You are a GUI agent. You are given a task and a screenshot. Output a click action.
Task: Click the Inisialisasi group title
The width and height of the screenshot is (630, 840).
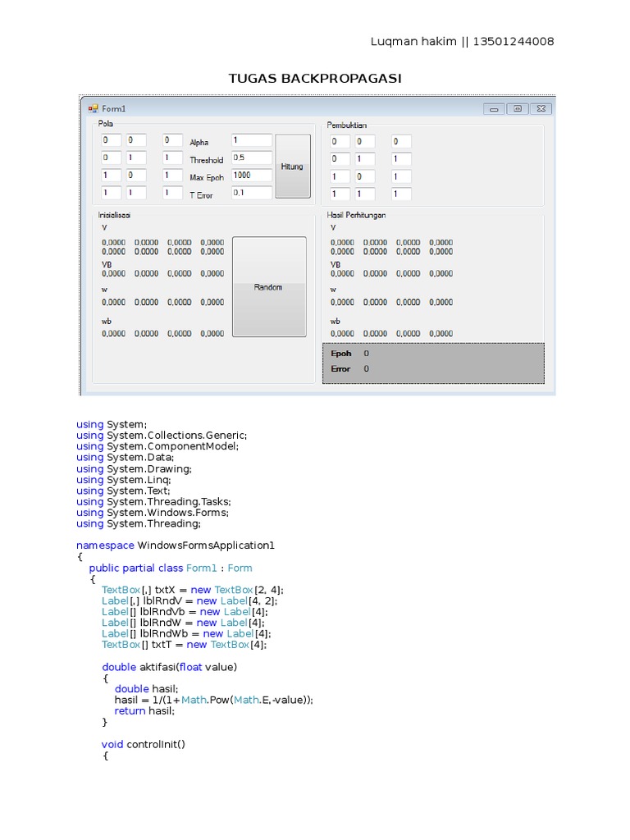coord(114,215)
